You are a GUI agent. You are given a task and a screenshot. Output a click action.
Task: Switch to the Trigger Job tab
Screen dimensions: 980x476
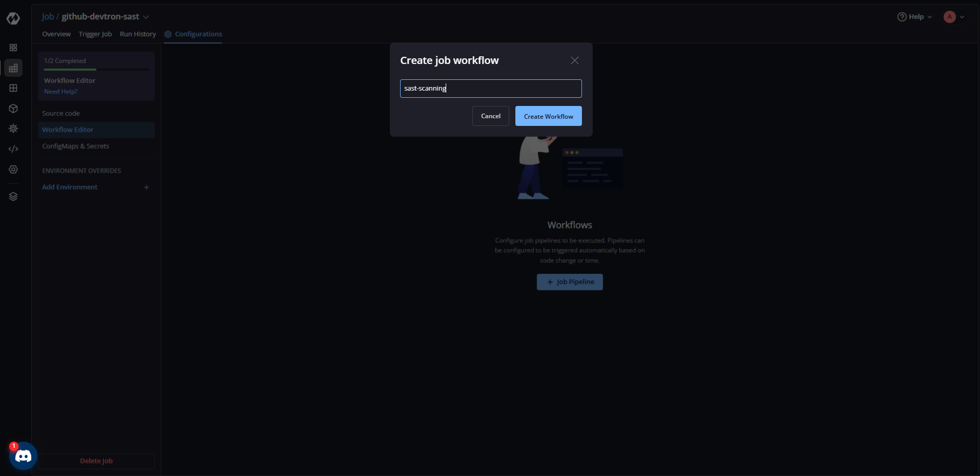click(x=95, y=34)
